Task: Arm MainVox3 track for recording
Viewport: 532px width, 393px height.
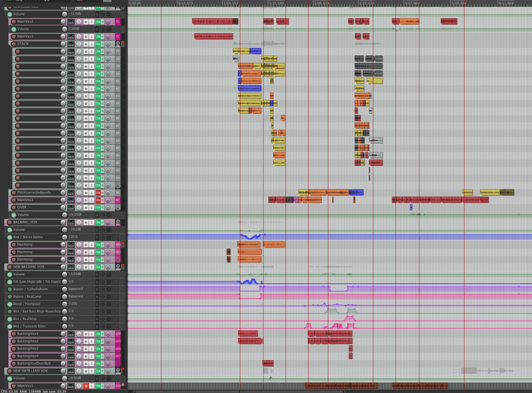Action: (x=13, y=37)
